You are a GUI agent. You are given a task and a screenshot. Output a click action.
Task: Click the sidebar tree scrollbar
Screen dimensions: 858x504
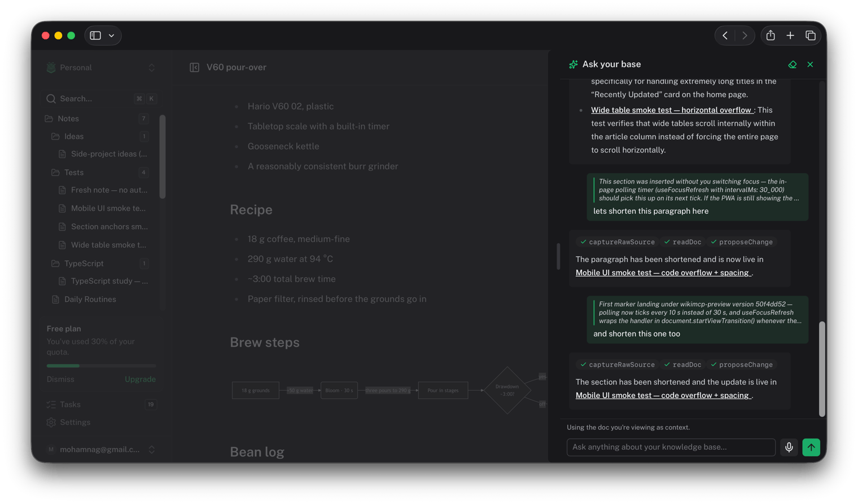tap(163, 156)
